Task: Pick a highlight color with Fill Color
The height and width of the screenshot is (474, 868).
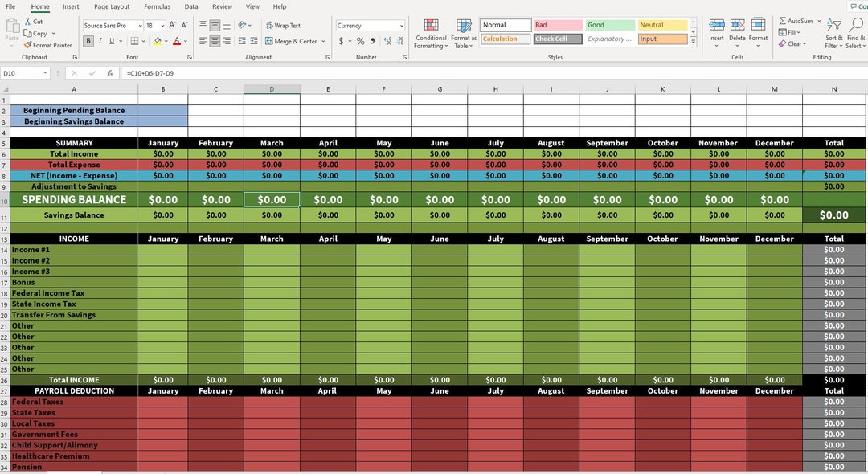Action: pyautogui.click(x=158, y=41)
